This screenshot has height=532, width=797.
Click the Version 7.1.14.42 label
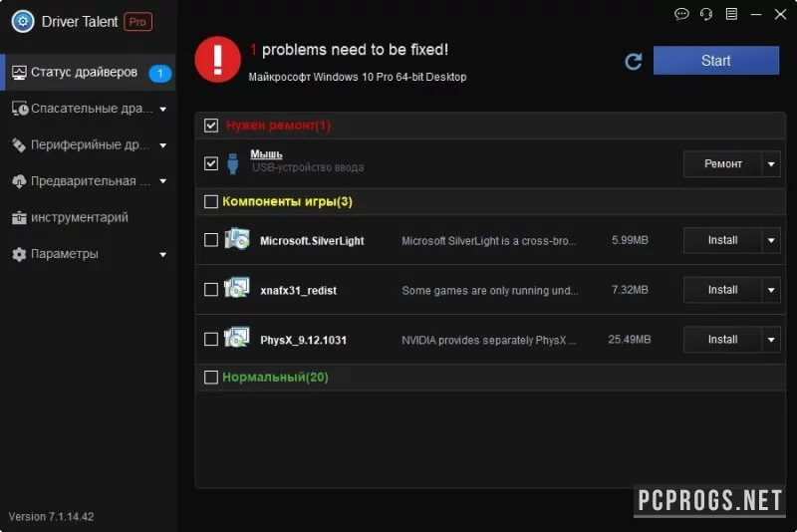[52, 517]
